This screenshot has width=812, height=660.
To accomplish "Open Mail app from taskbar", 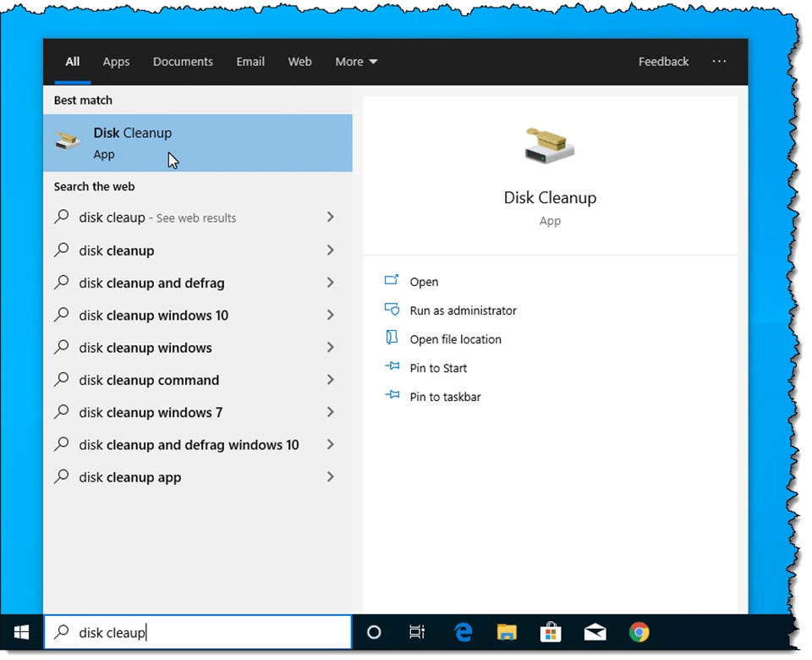I will tap(595, 632).
